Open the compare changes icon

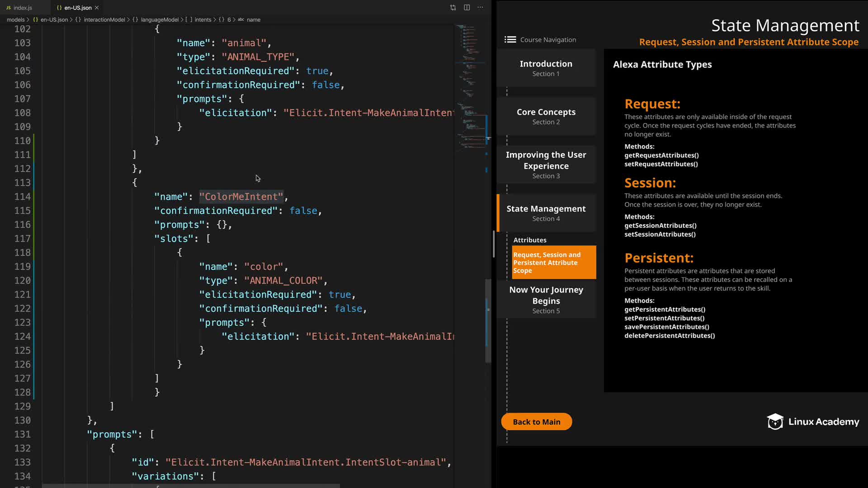[453, 8]
